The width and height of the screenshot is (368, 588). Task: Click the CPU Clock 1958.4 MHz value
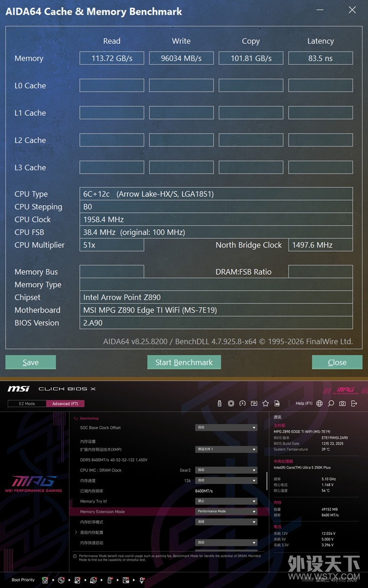[216, 219]
